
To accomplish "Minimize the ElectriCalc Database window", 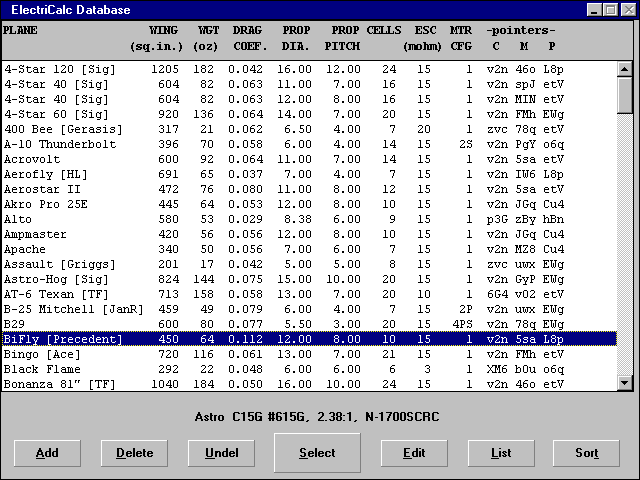I will 594,10.
